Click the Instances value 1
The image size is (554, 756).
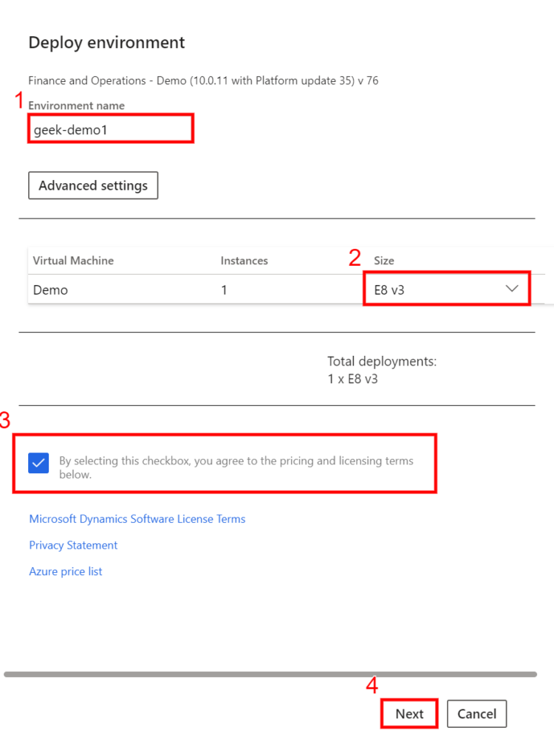224,289
